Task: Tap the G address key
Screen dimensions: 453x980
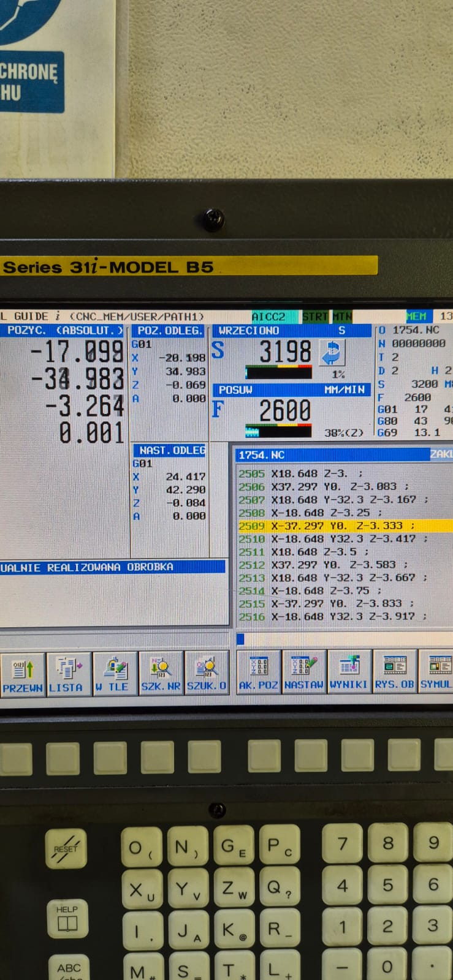Action: coord(233,846)
